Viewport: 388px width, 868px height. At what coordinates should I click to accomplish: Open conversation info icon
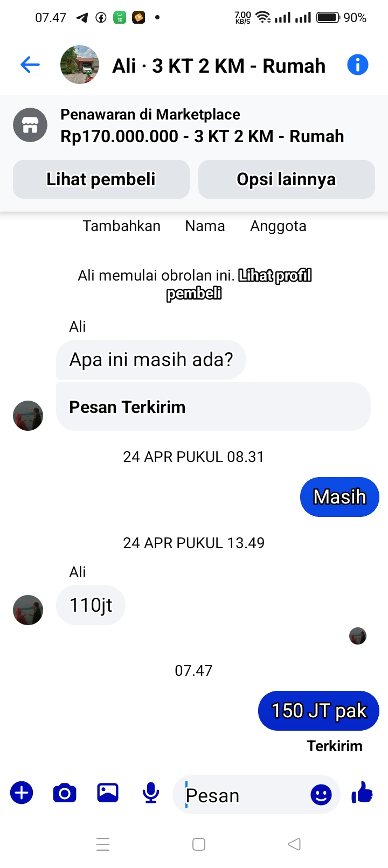coord(358,65)
